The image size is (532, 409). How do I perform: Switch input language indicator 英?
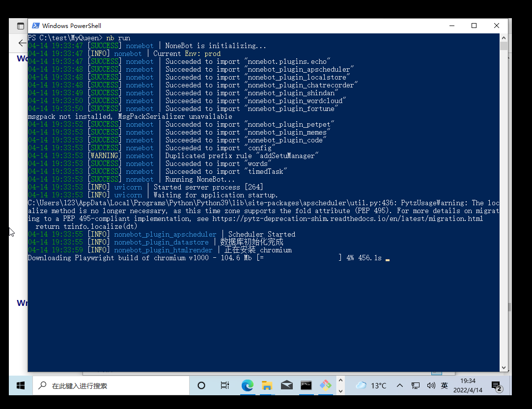(x=444, y=385)
